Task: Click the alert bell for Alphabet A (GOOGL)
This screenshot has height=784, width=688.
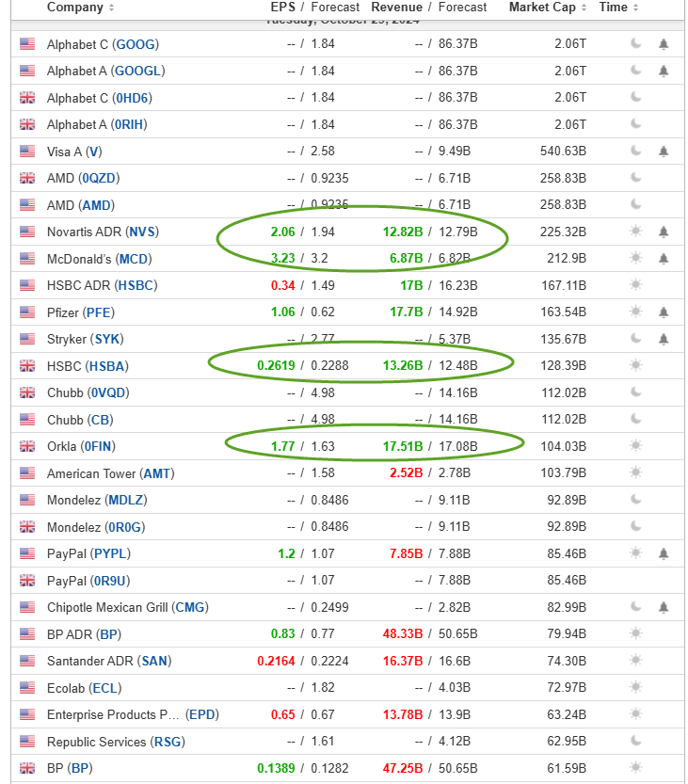Action: [663, 71]
